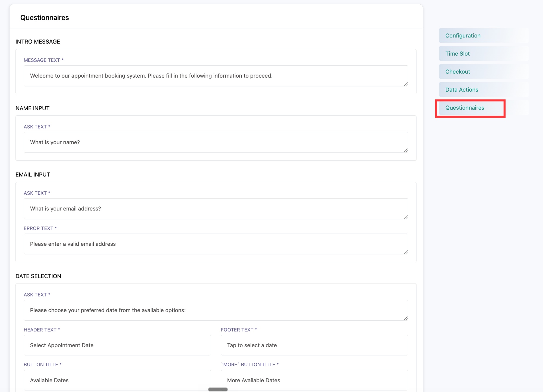
Task: Go to the Checkout tab
Action: point(484,72)
